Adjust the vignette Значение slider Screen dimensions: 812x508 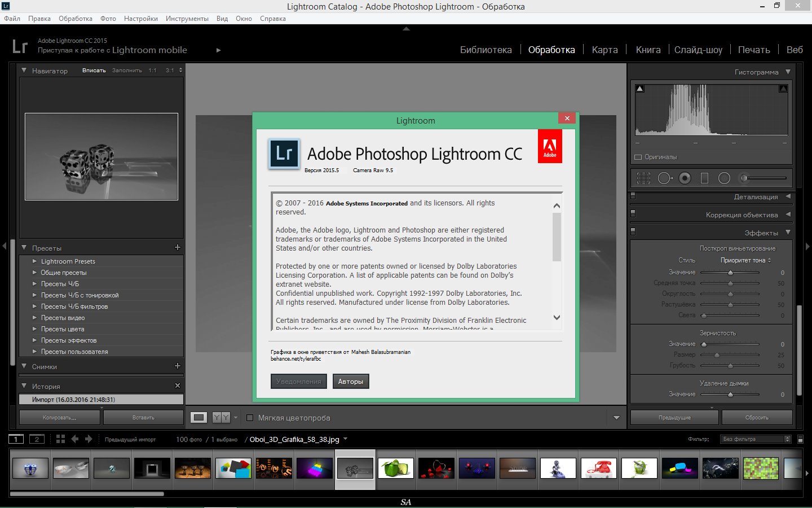click(x=730, y=272)
